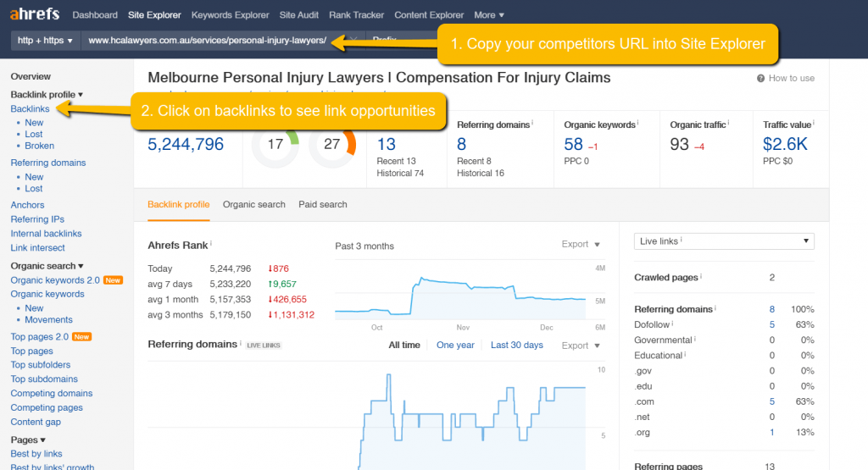Open Keywords Explorer from top menu
The height and width of the screenshot is (470, 868).
click(230, 15)
